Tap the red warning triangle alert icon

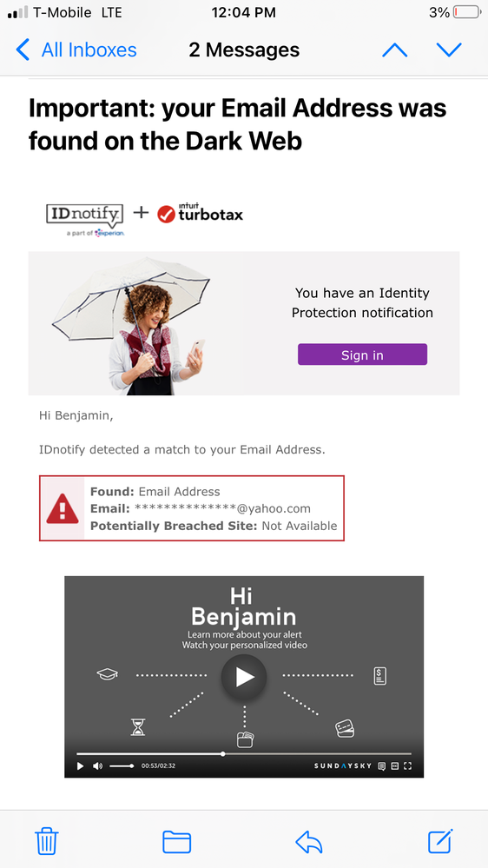pyautogui.click(x=62, y=508)
